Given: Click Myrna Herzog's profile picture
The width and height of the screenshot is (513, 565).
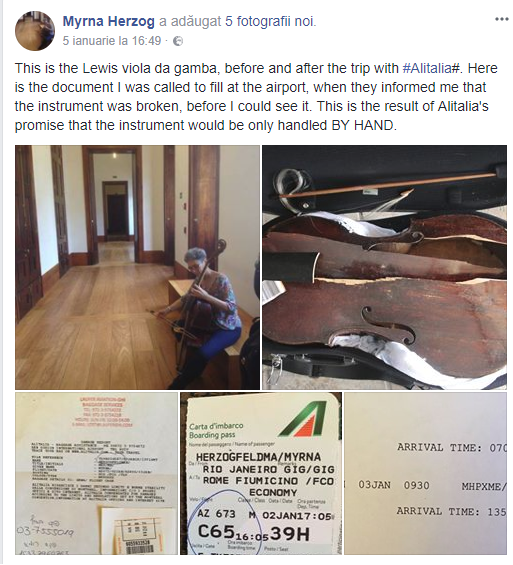Looking at the screenshot, I should [x=35, y=30].
